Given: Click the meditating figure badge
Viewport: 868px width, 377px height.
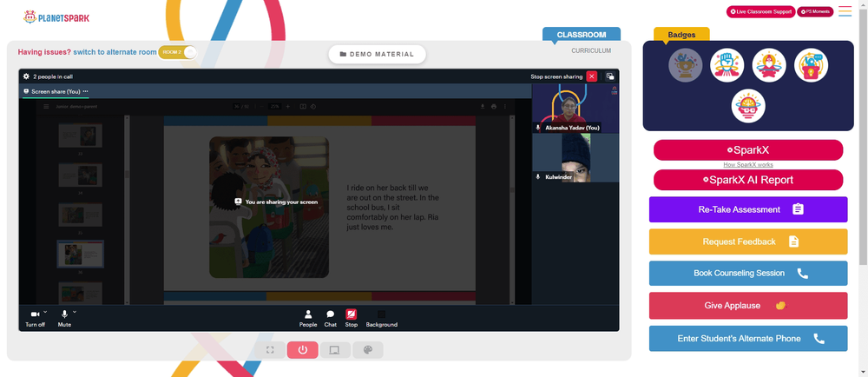Looking at the screenshot, I should 769,65.
